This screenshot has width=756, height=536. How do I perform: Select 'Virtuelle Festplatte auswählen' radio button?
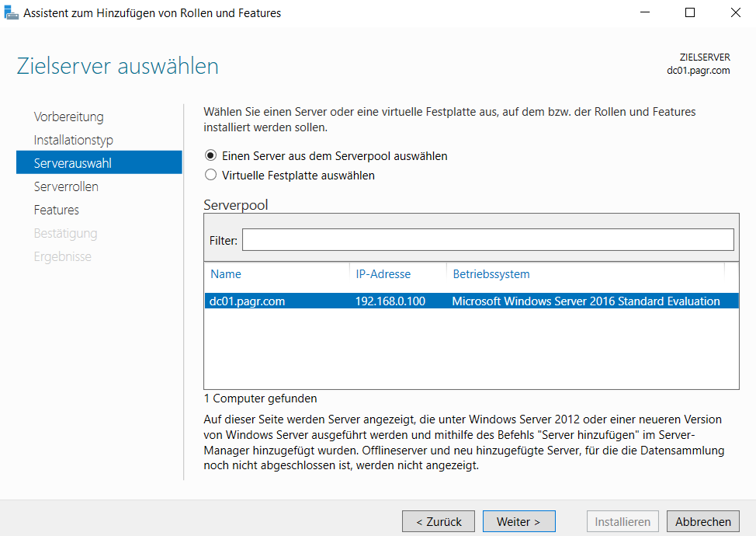210,175
